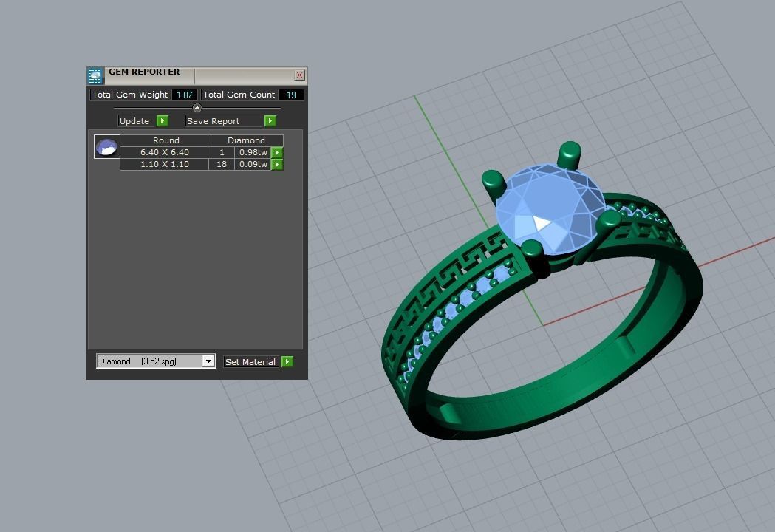The width and height of the screenshot is (775, 532).
Task: Click the Total Gem Count label
Action: coord(239,95)
